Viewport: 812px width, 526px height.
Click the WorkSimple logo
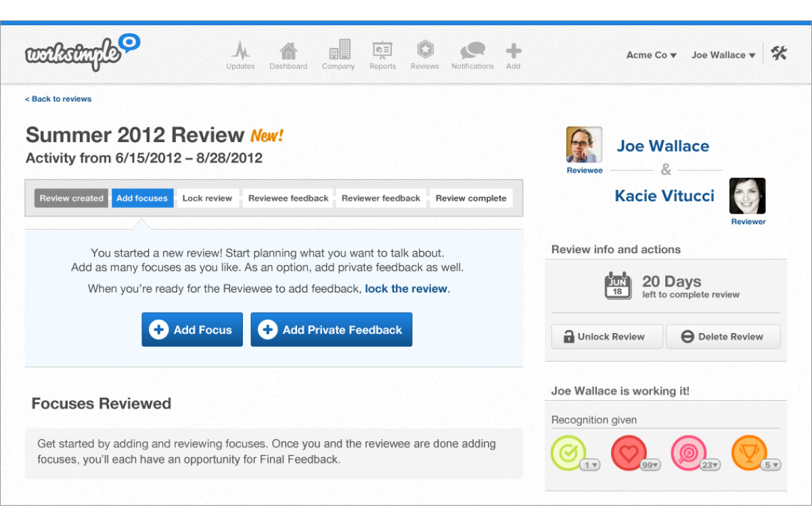(x=81, y=53)
